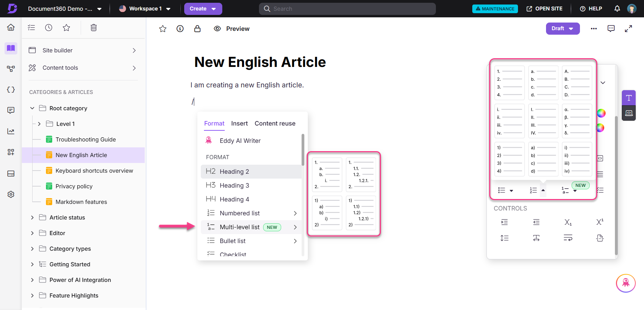Insert a page break from Controls

600,238
